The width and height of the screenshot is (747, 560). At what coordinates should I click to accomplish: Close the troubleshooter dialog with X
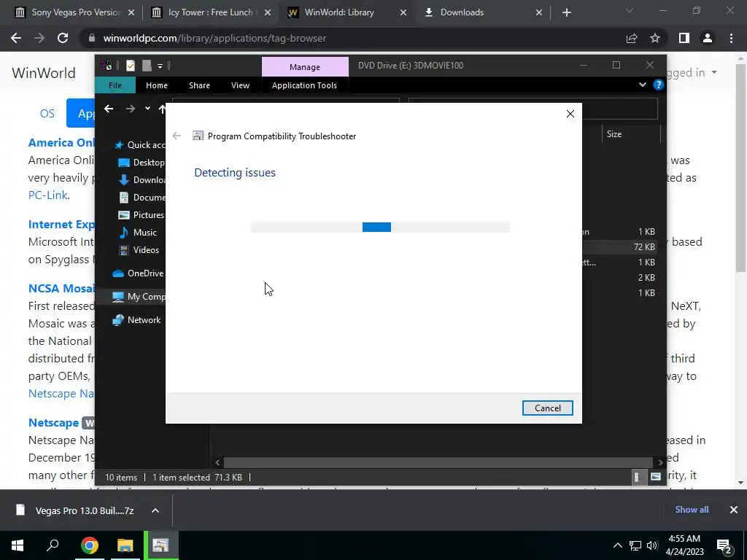(x=570, y=114)
